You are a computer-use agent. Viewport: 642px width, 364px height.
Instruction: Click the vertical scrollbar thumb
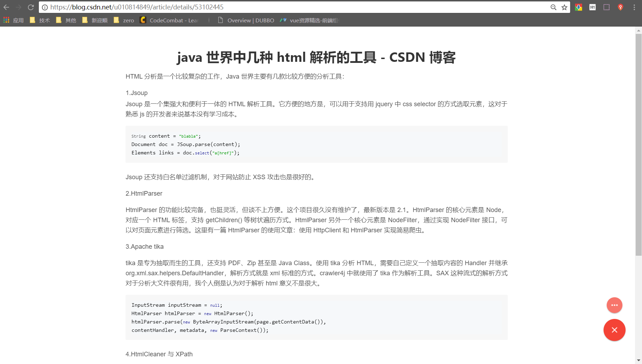pos(639,145)
